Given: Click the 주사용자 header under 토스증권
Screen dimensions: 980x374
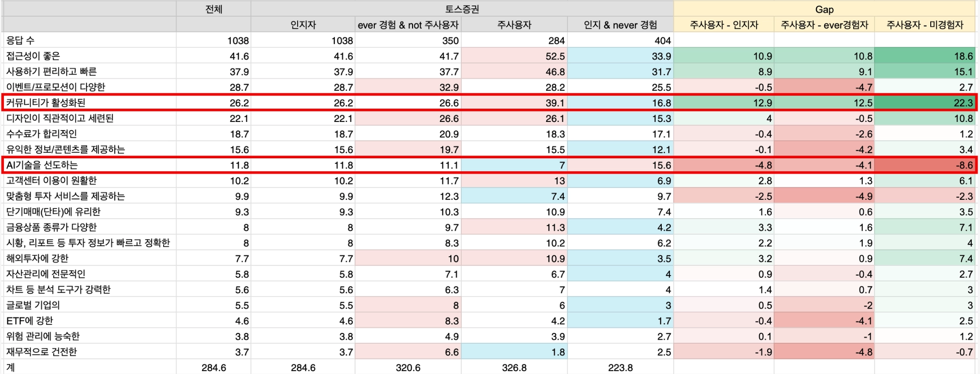Looking at the screenshot, I should pyautogui.click(x=514, y=25).
